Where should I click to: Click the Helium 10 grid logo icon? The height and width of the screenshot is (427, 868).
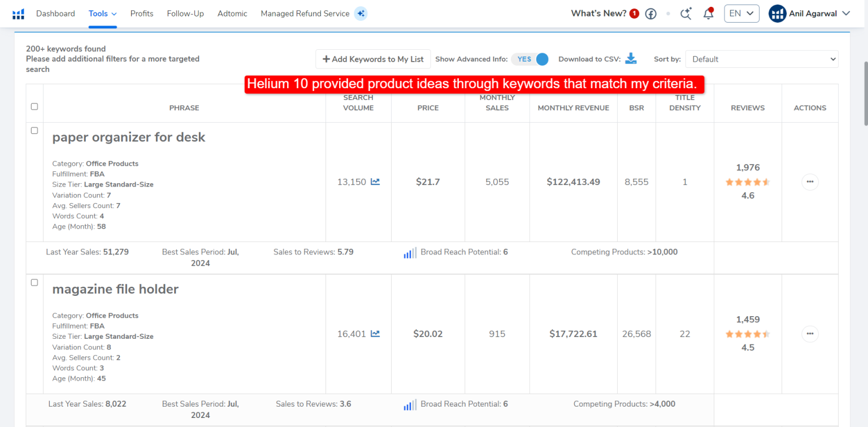(x=18, y=13)
